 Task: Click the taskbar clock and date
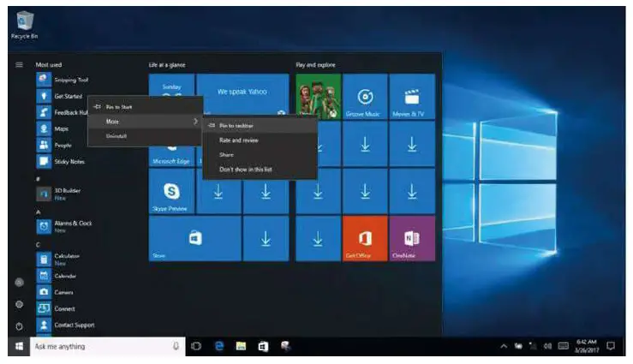(587, 346)
